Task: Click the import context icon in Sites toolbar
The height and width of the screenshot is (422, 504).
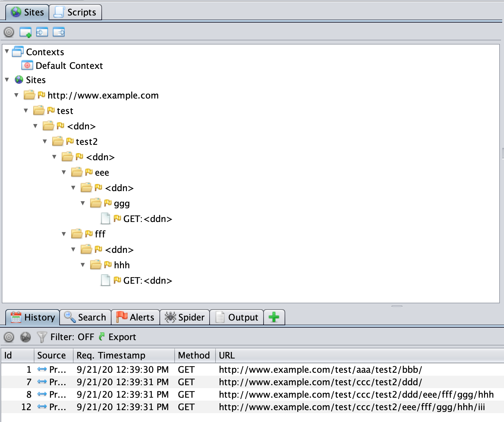Action: tap(42, 32)
